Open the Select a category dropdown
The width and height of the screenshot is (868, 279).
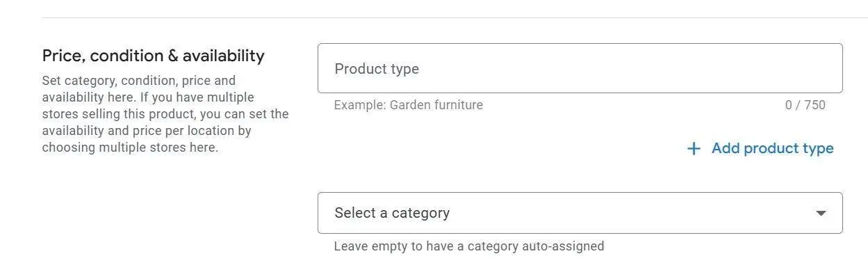(x=580, y=213)
